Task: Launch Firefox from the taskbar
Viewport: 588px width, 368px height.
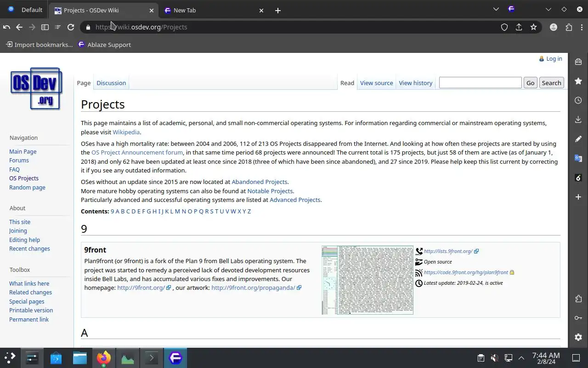Action: coord(104,358)
